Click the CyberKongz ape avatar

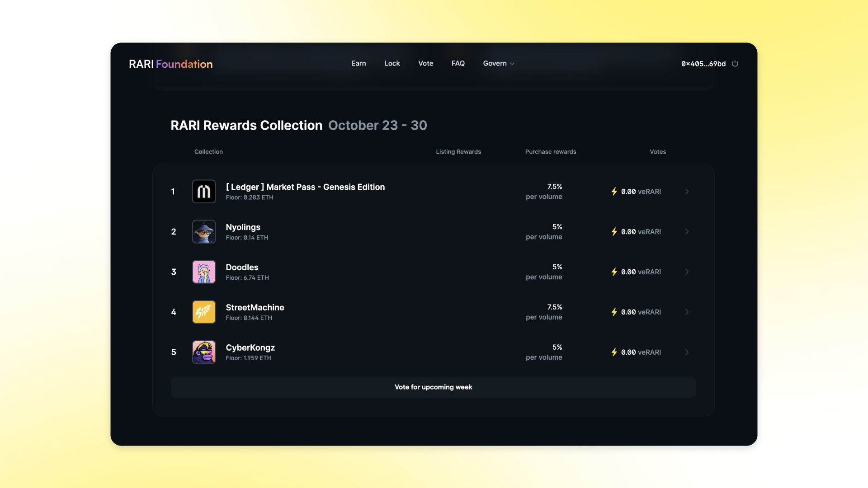204,352
